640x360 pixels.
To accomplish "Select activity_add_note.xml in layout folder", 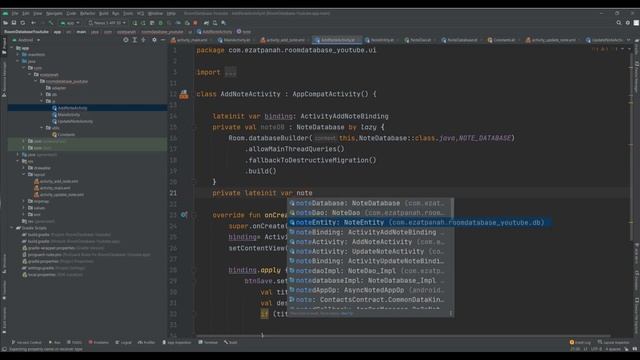I will (58, 181).
